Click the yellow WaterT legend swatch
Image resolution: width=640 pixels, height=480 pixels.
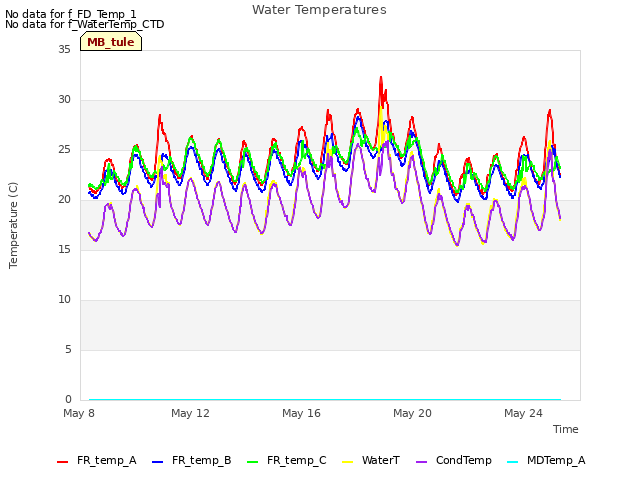click(347, 462)
